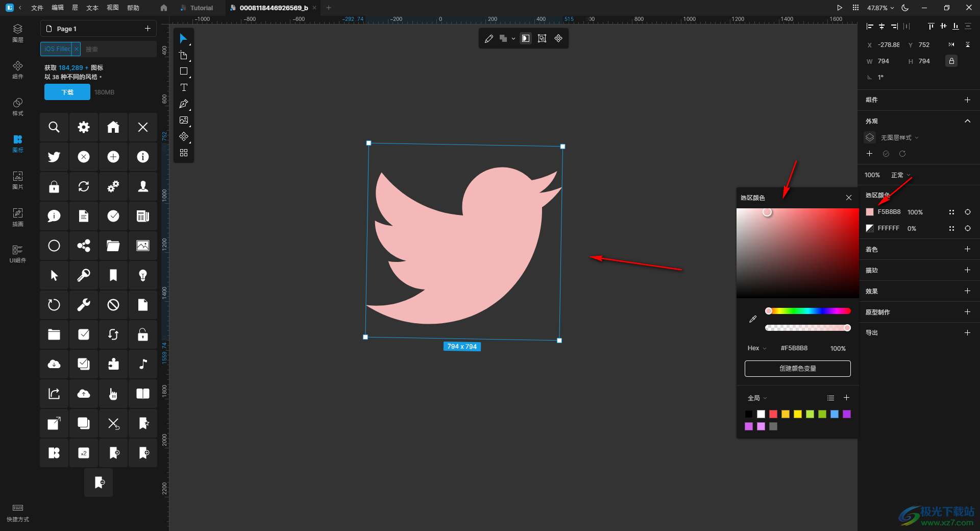Add new 导出 export setting

967,333
